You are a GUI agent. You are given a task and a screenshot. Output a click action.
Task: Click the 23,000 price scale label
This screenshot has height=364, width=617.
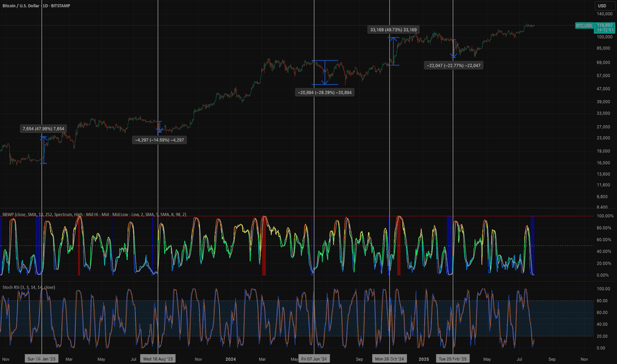click(604, 138)
